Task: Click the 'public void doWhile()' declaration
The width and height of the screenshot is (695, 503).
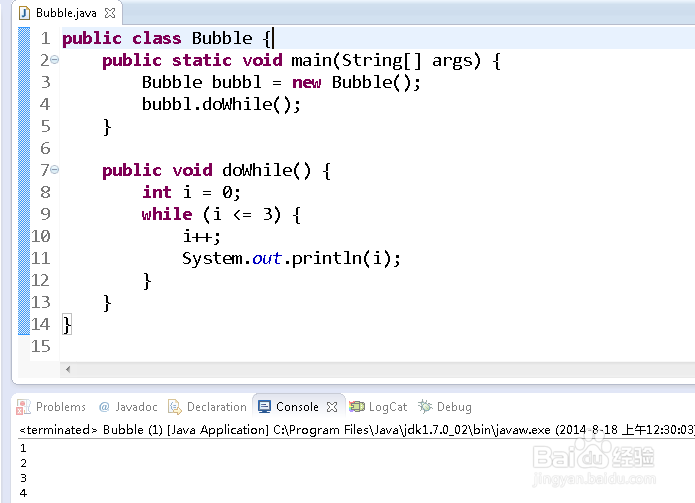Action: (x=207, y=170)
